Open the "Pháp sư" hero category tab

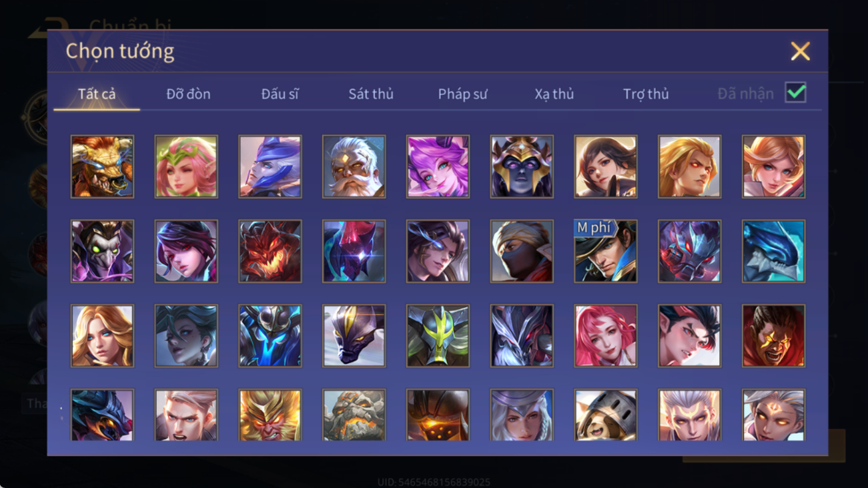[462, 94]
